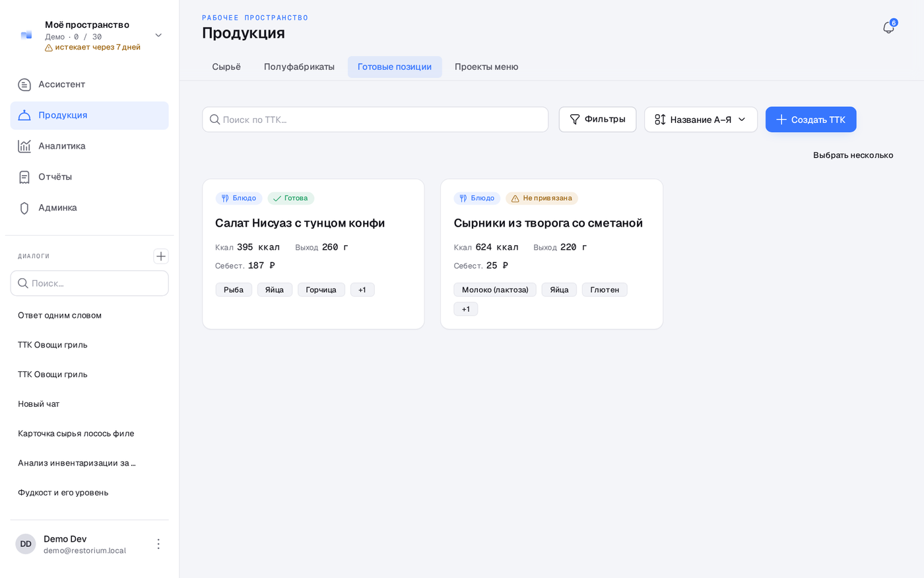The width and height of the screenshot is (924, 578).
Task: Click the demo@restorium.local email
Action: pyautogui.click(x=84, y=551)
